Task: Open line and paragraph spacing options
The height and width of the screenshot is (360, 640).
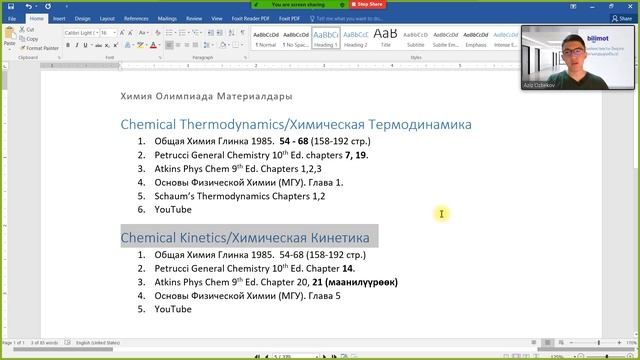Action: (208, 45)
